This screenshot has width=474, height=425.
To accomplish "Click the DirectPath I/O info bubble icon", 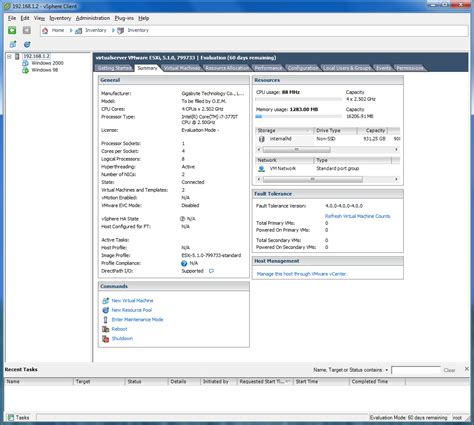I will tap(211, 271).
